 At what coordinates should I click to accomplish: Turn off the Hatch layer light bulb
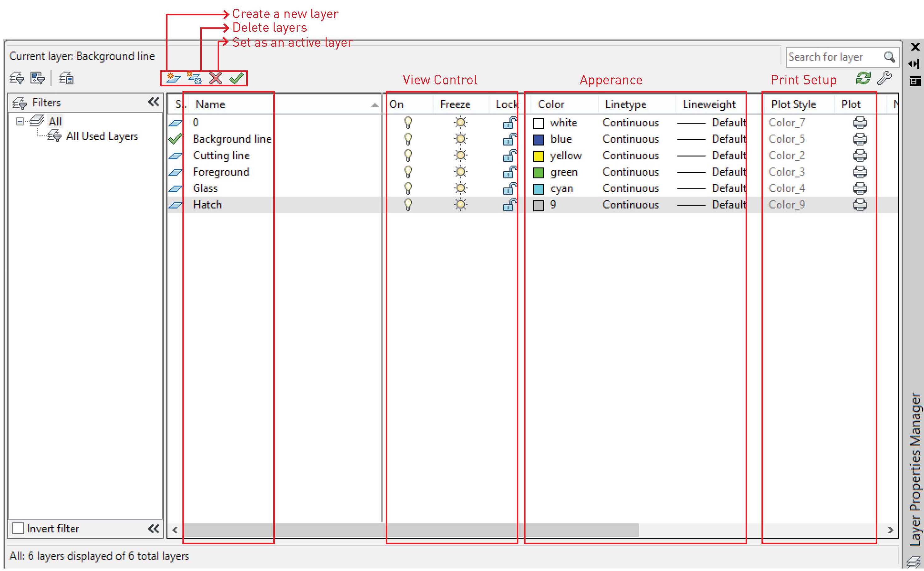tap(408, 205)
